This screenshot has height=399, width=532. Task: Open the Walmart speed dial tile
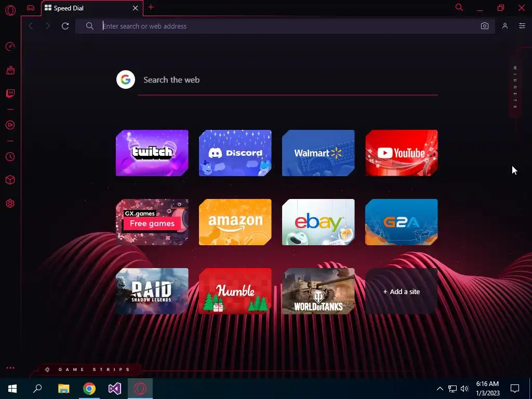318,153
